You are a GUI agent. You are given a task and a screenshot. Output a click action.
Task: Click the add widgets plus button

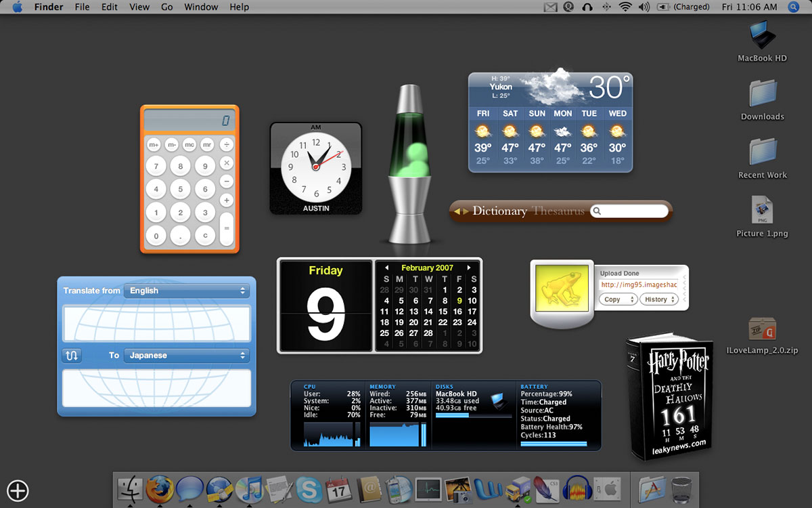18,490
